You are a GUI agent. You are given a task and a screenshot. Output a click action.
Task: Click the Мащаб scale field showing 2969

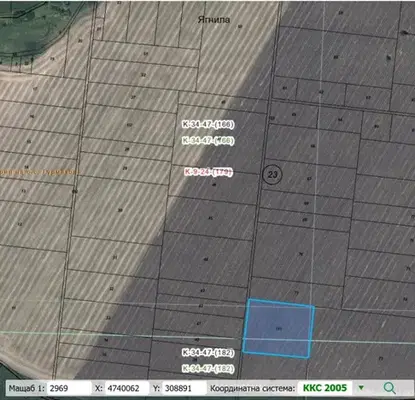(x=68, y=388)
